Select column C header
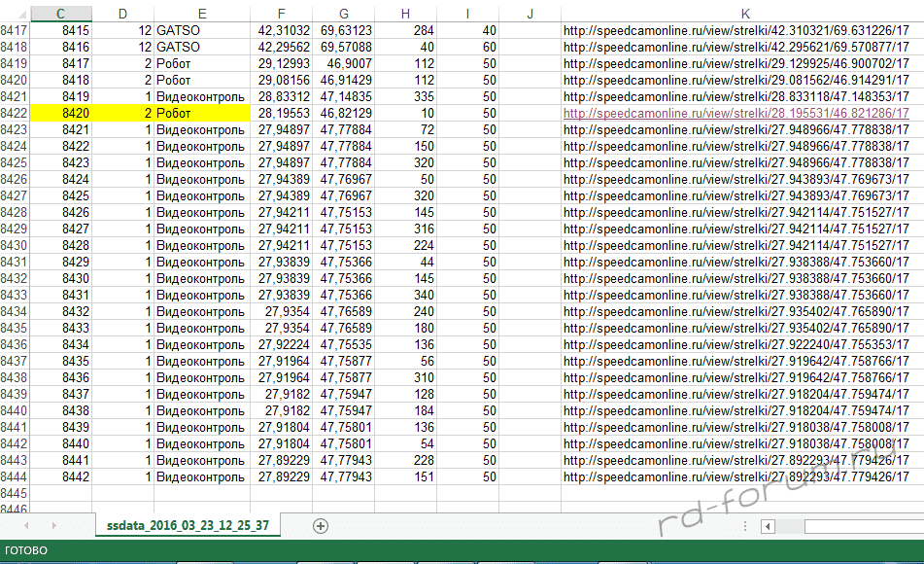This screenshot has height=564, width=924. point(61,13)
